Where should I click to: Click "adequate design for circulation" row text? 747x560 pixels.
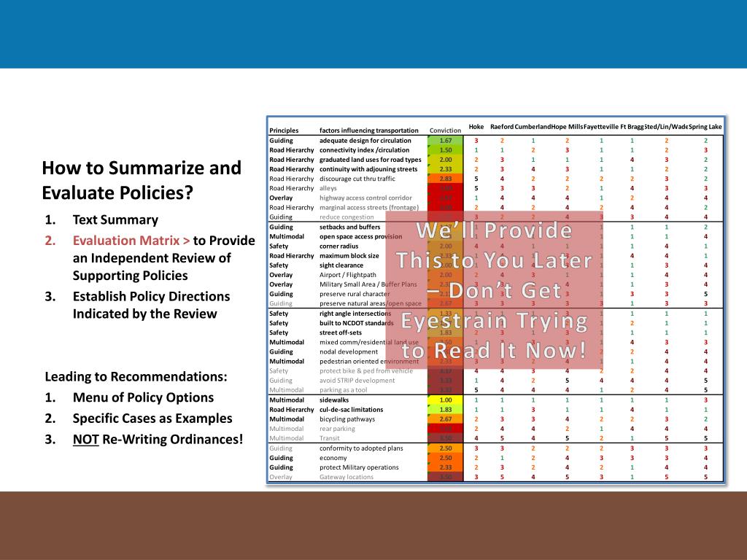tap(365, 141)
